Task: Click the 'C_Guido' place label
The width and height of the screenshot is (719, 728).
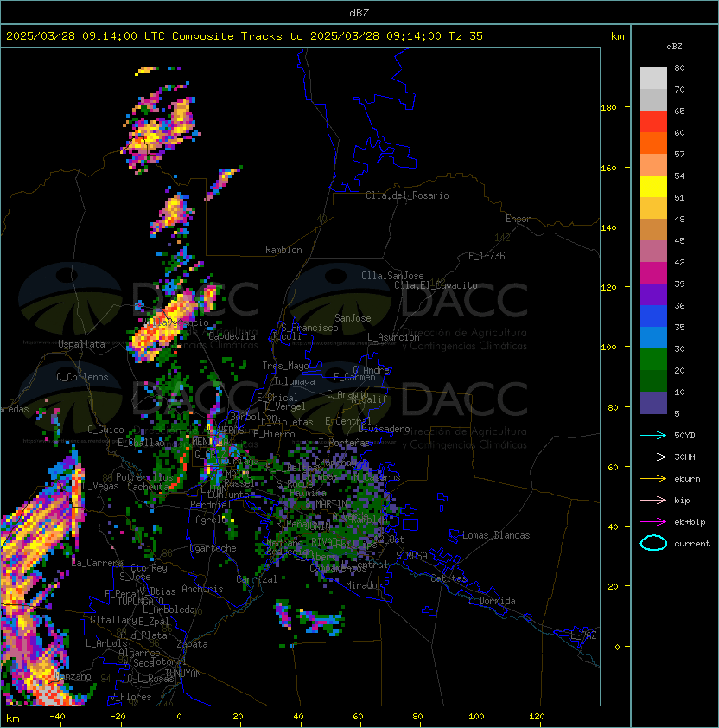Action: coord(105,430)
